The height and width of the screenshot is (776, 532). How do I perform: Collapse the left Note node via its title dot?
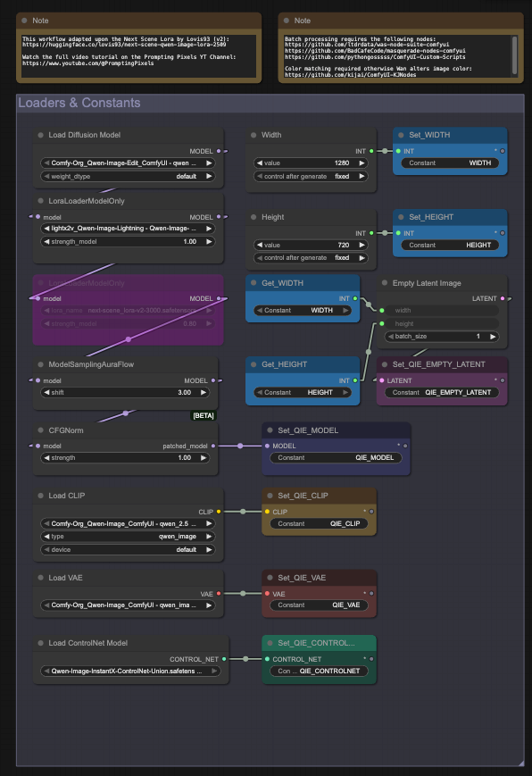point(24,21)
